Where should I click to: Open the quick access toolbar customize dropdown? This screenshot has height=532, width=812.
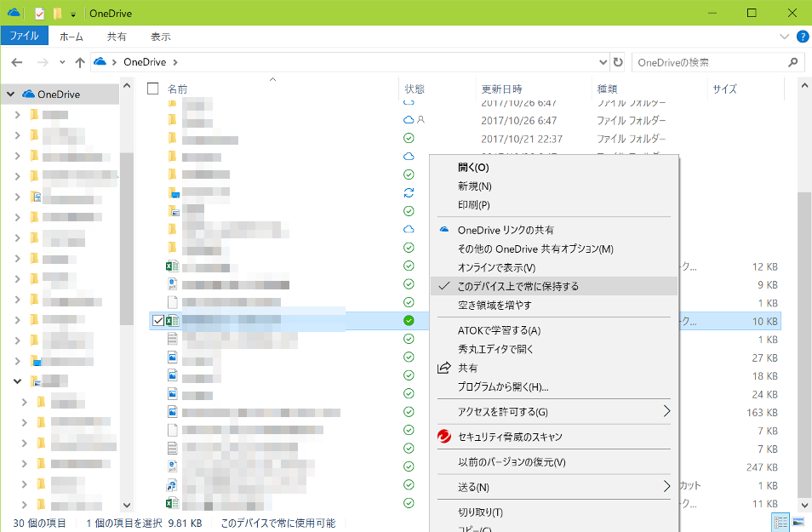(73, 14)
